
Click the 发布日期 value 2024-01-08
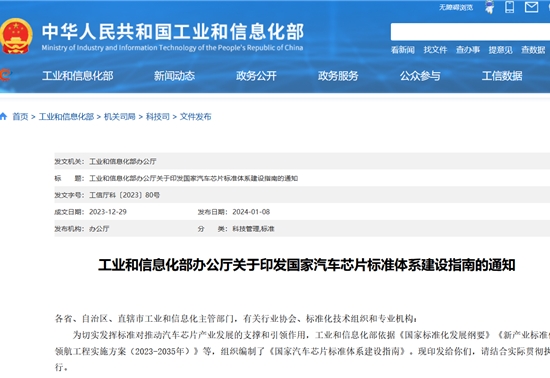(251, 212)
